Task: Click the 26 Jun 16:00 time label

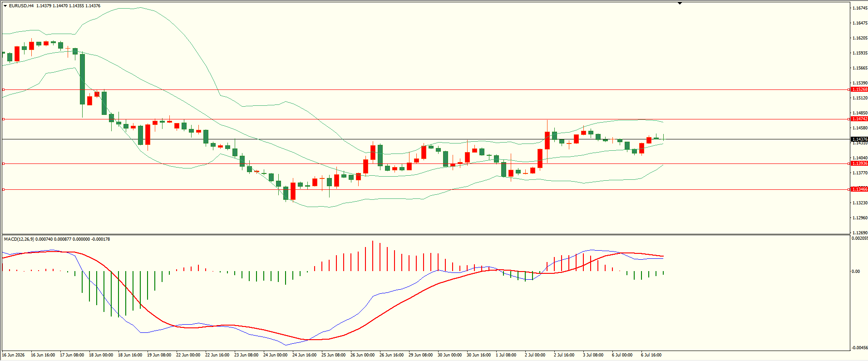Action: [x=392, y=355]
